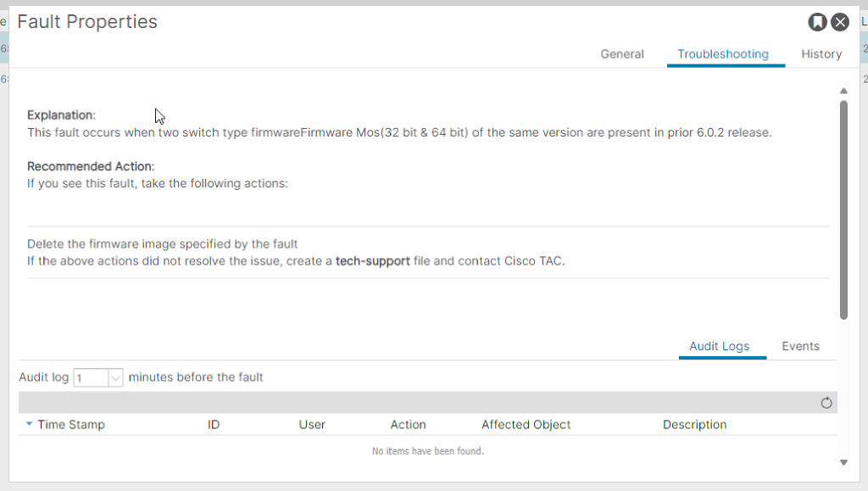Show the Audit Logs tab
Viewport: 868px width, 491px height.
[x=720, y=346]
